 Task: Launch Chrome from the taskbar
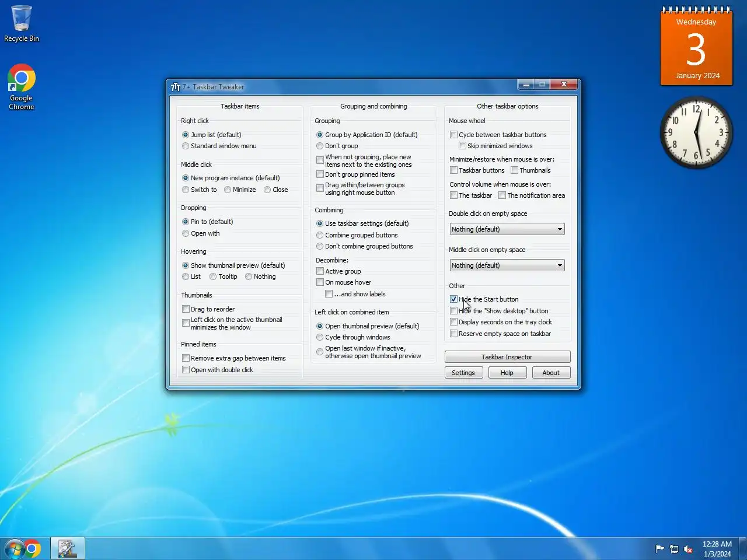(33, 549)
